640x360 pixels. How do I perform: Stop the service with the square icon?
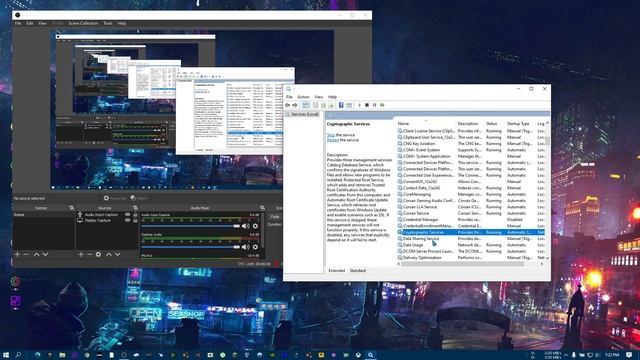(x=367, y=105)
